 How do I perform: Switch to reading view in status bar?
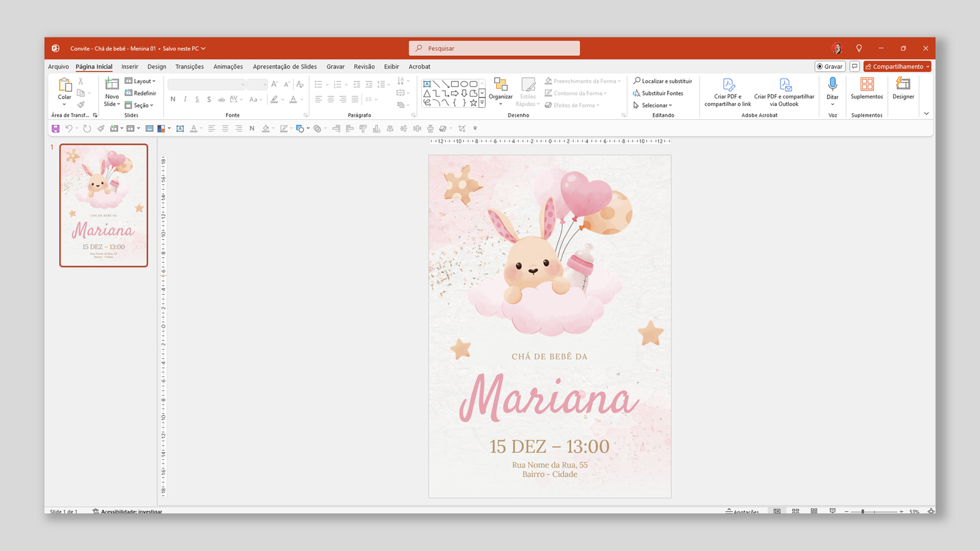pyautogui.click(x=814, y=511)
